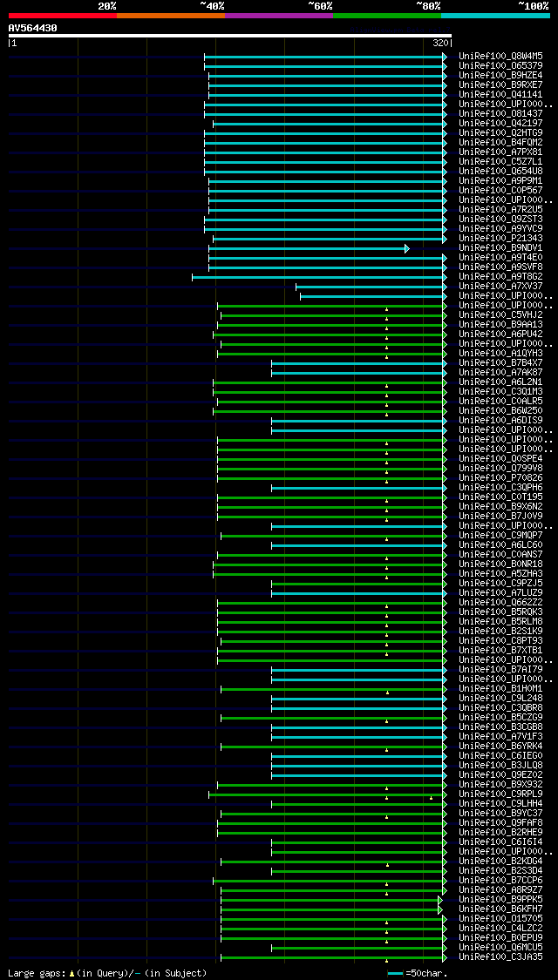Click the cyan alignment bar for A9T8G2
Viewport: 558px width, 980px height.
coord(320,277)
